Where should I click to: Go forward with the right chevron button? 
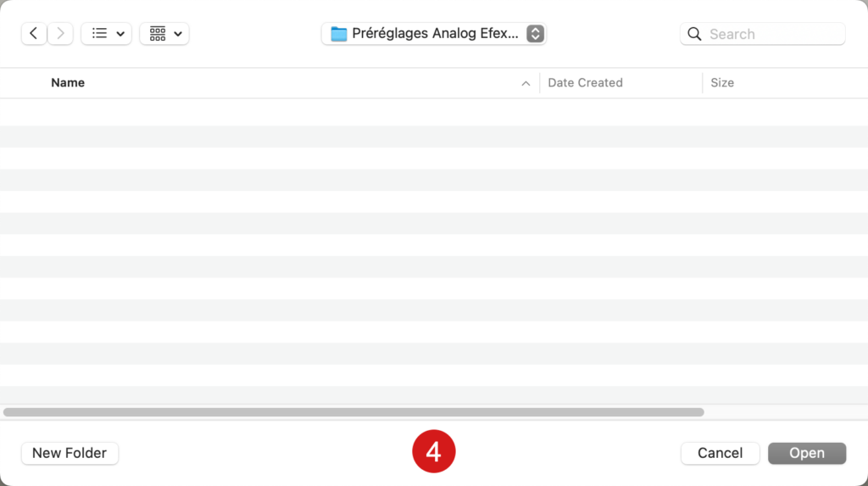click(x=60, y=34)
